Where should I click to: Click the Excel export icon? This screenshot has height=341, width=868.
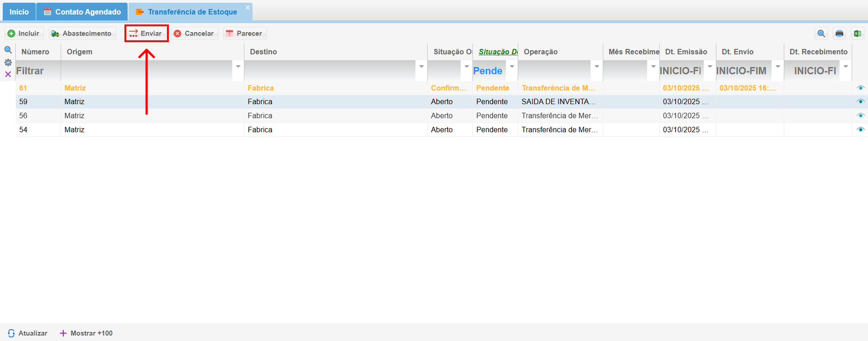[x=857, y=34]
